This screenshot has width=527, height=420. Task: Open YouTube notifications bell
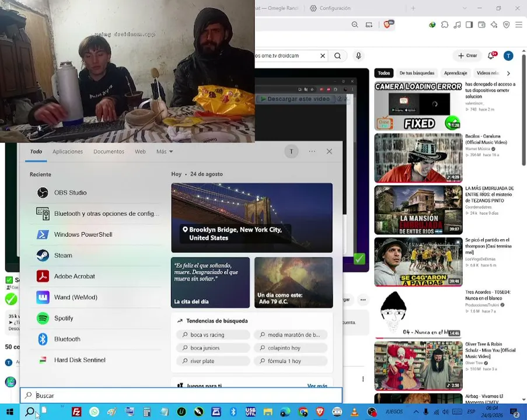tap(492, 55)
